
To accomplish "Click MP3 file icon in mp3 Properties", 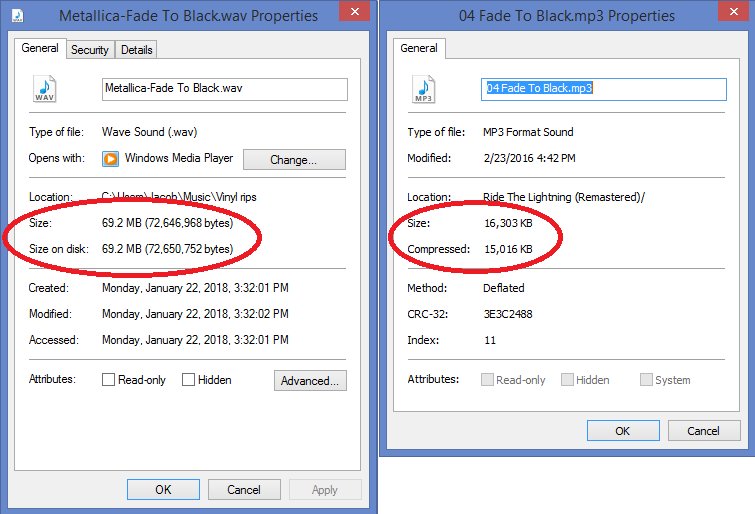I will coord(423,89).
